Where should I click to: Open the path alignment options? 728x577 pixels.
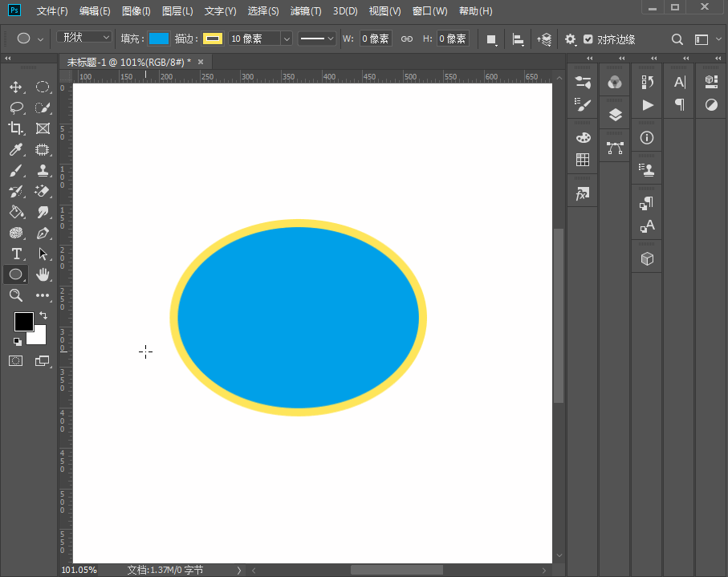[x=519, y=40]
